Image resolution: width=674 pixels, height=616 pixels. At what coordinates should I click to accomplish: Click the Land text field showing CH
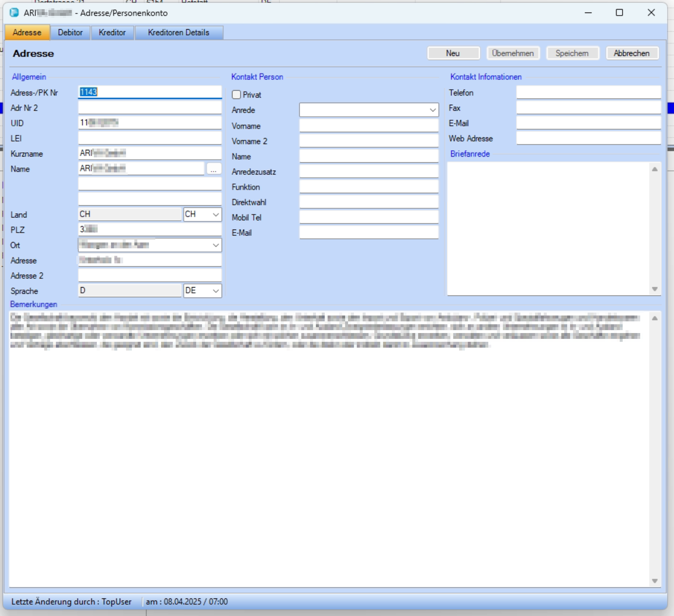130,215
